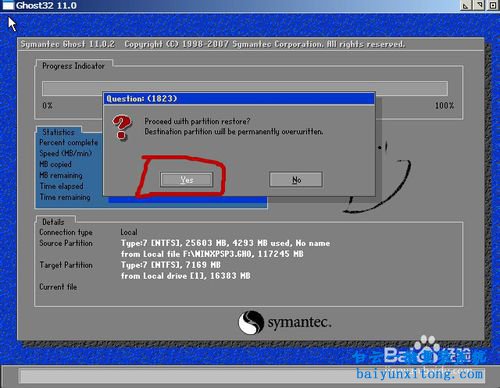
Task: Cancel the restore with No button
Action: [296, 180]
